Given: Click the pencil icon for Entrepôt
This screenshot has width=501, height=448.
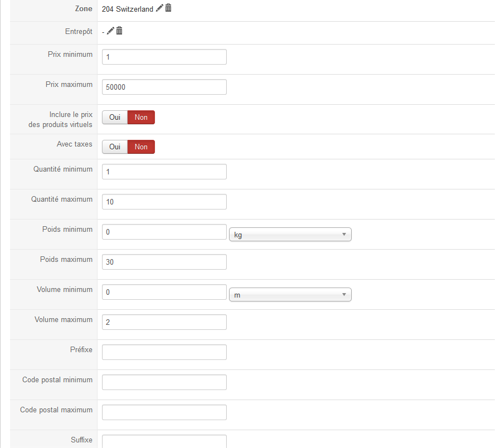Looking at the screenshot, I should 110,31.
